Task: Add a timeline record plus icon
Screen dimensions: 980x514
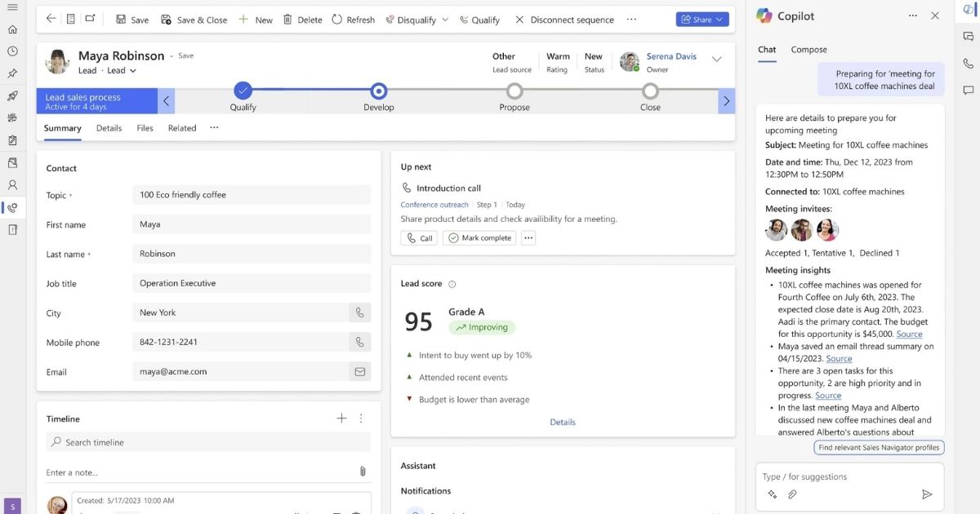Action: (x=341, y=419)
